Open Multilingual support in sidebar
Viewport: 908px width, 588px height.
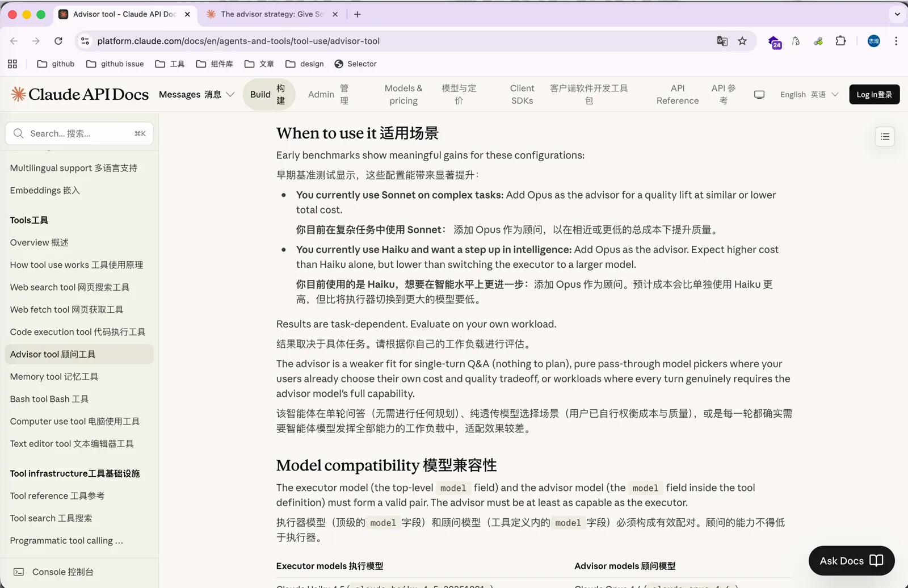tap(74, 168)
